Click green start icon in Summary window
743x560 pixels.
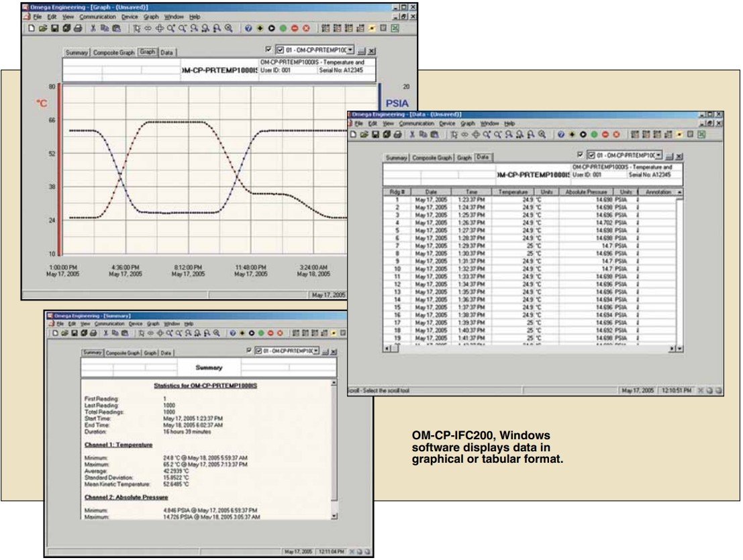click(261, 333)
